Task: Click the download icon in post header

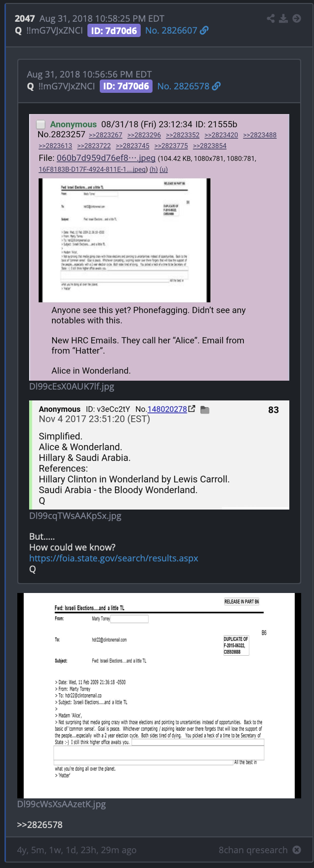Action: [283, 18]
